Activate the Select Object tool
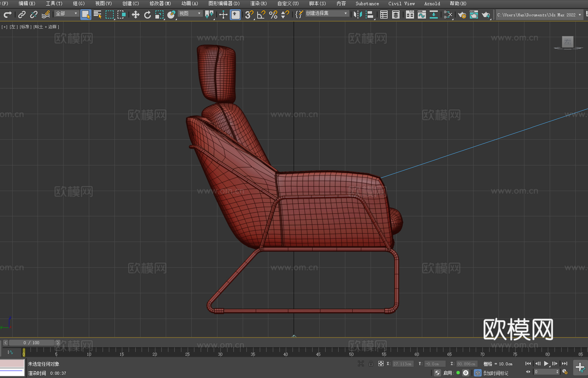Screen dimensions: 588x378 tap(86, 14)
